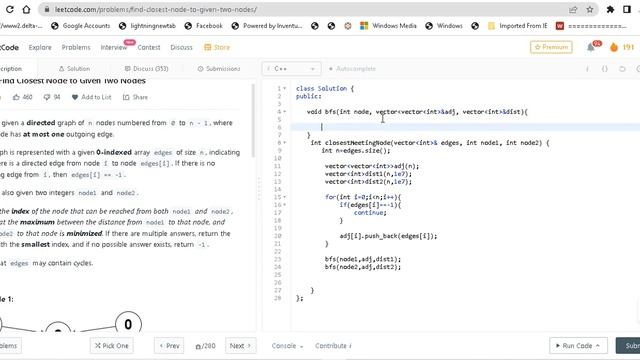The height and width of the screenshot is (360, 640).
Task: Open the Imported From IE bookmarks folder
Action: (518, 26)
